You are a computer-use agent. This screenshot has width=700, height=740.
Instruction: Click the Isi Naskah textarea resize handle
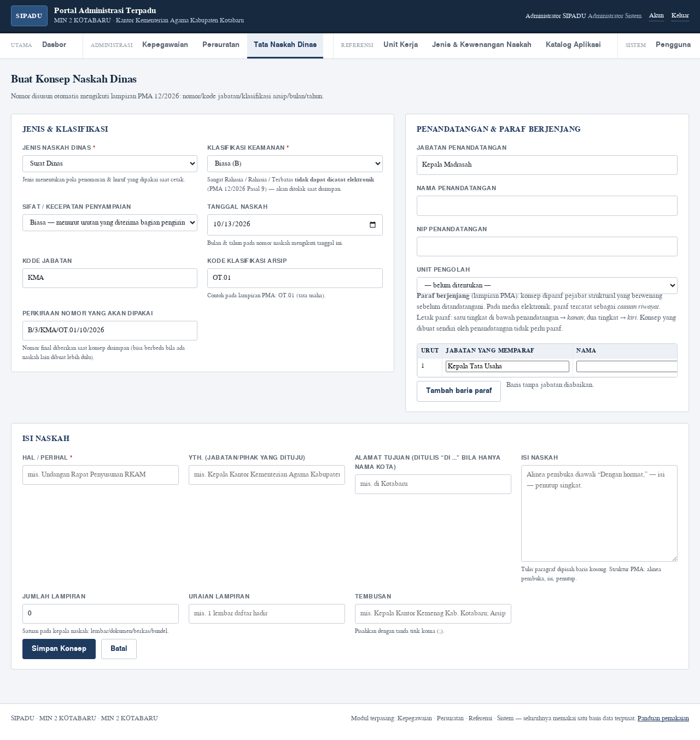point(674,559)
